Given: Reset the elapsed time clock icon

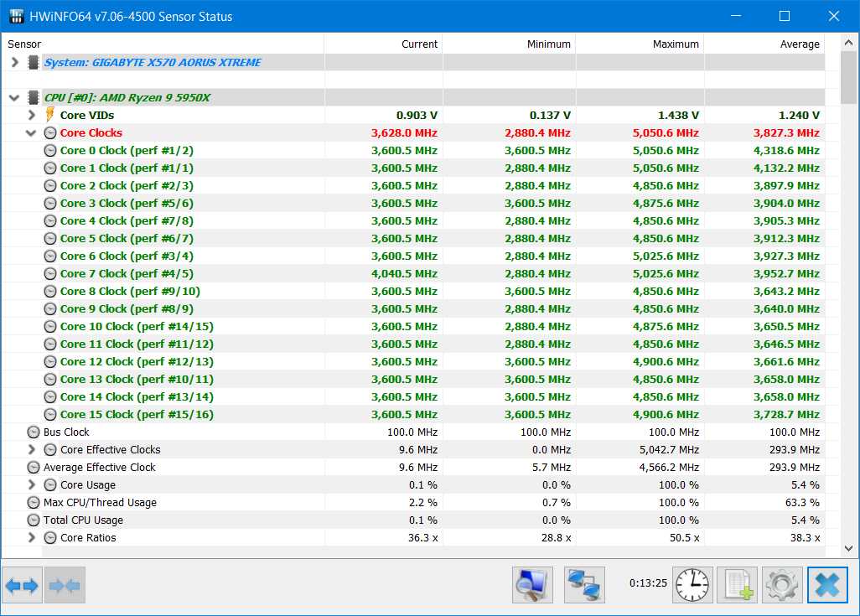Looking at the screenshot, I should pyautogui.click(x=692, y=585).
